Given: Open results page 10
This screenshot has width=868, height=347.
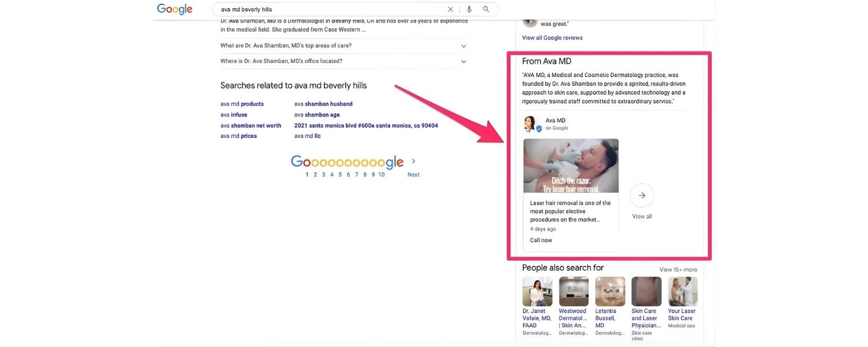Looking at the screenshot, I should point(381,175).
